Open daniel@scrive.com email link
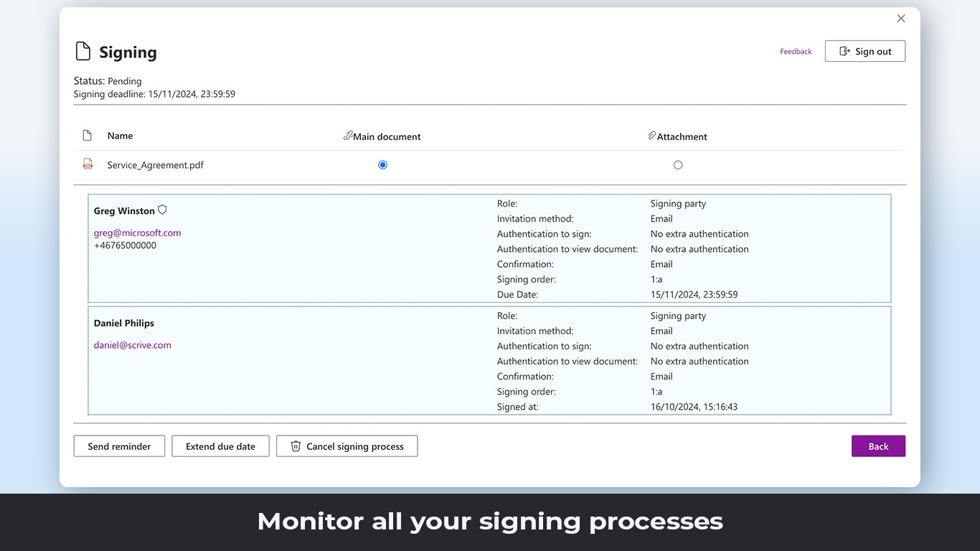 coord(133,345)
